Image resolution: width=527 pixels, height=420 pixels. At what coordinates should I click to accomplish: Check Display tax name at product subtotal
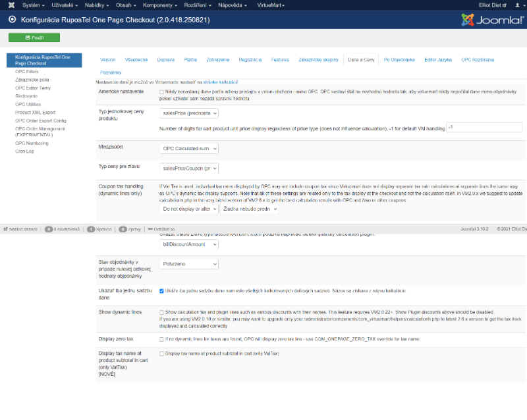click(161, 354)
